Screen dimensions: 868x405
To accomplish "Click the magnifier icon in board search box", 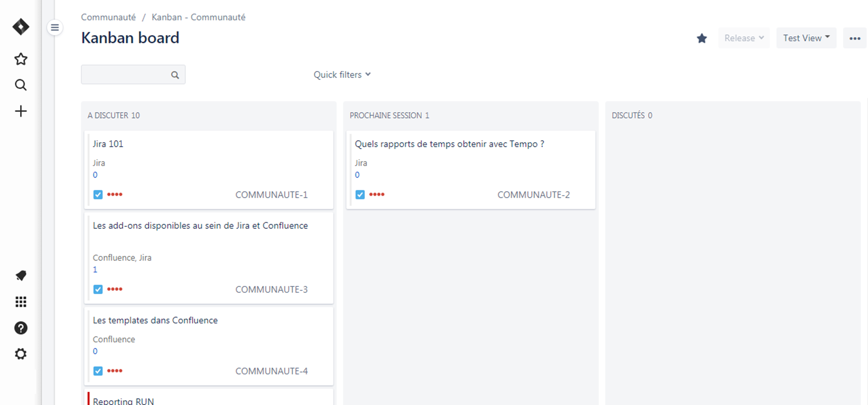I will pyautogui.click(x=175, y=75).
